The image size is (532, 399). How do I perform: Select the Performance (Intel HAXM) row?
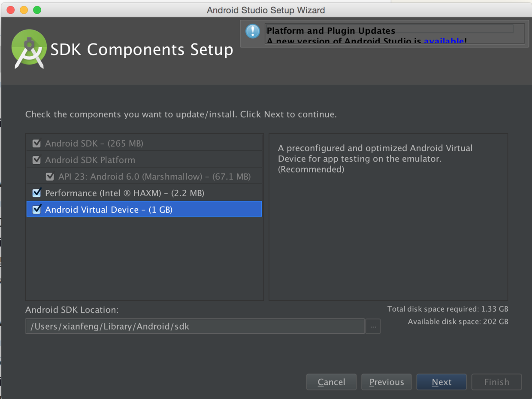124,193
